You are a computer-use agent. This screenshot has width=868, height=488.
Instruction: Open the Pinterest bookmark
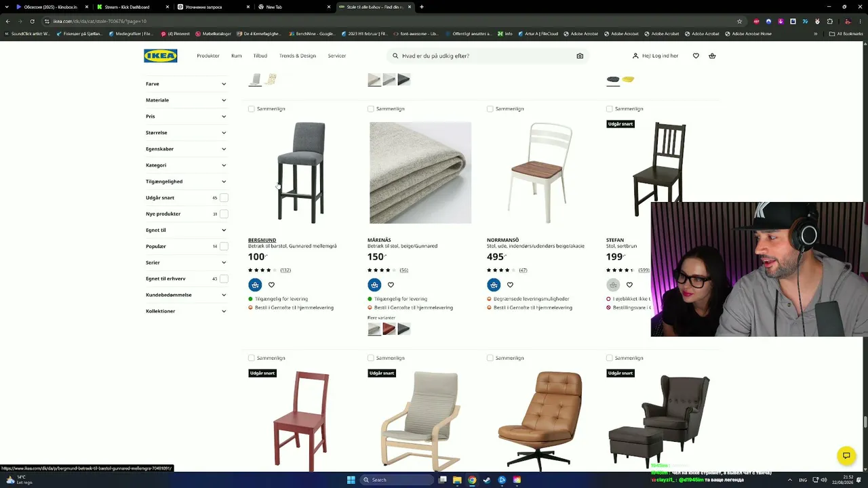pos(176,34)
